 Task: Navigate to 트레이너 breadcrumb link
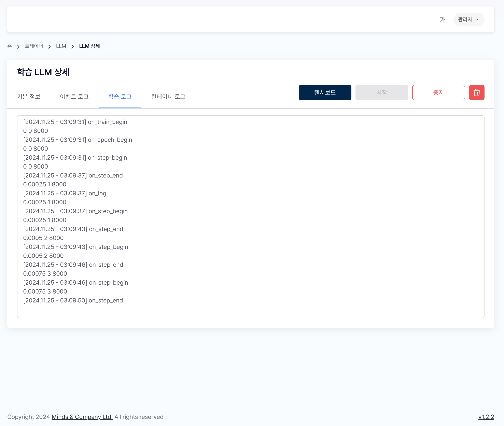click(34, 46)
